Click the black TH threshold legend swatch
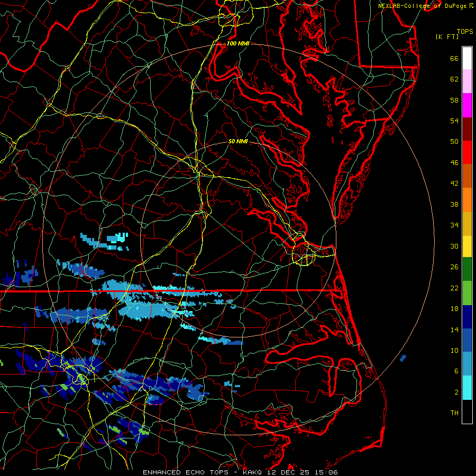The height and width of the screenshot is (476, 476). [x=467, y=411]
